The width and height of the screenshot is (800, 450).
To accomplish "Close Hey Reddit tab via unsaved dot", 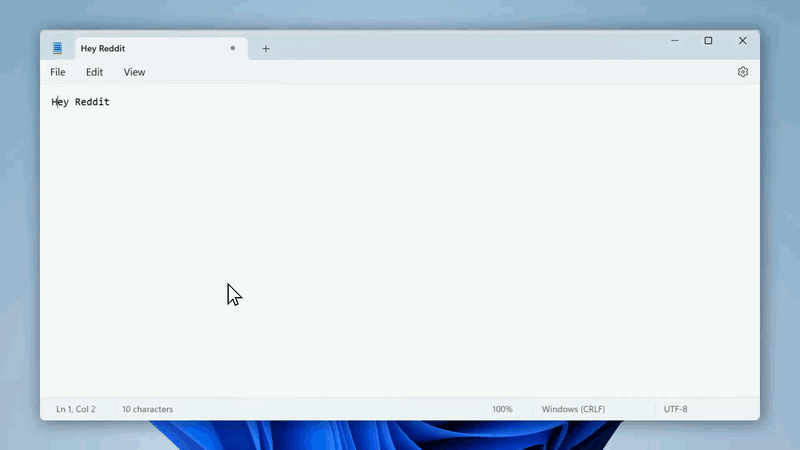I will point(233,48).
